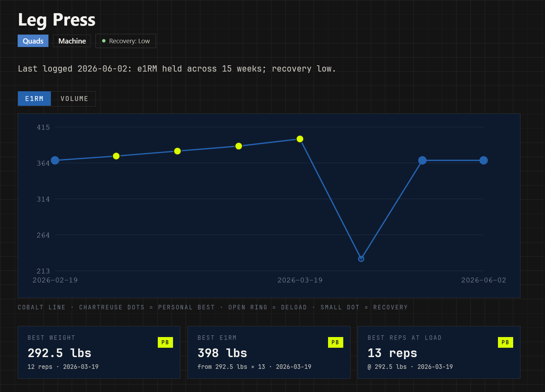Click the PB badge on Best Weight card
The image size is (545, 392).
click(165, 342)
